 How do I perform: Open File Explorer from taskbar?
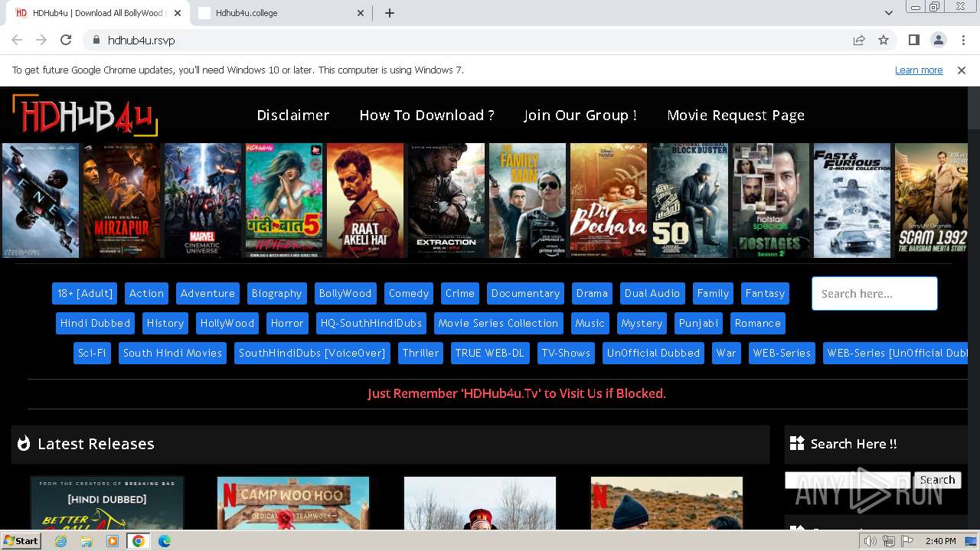tap(87, 541)
